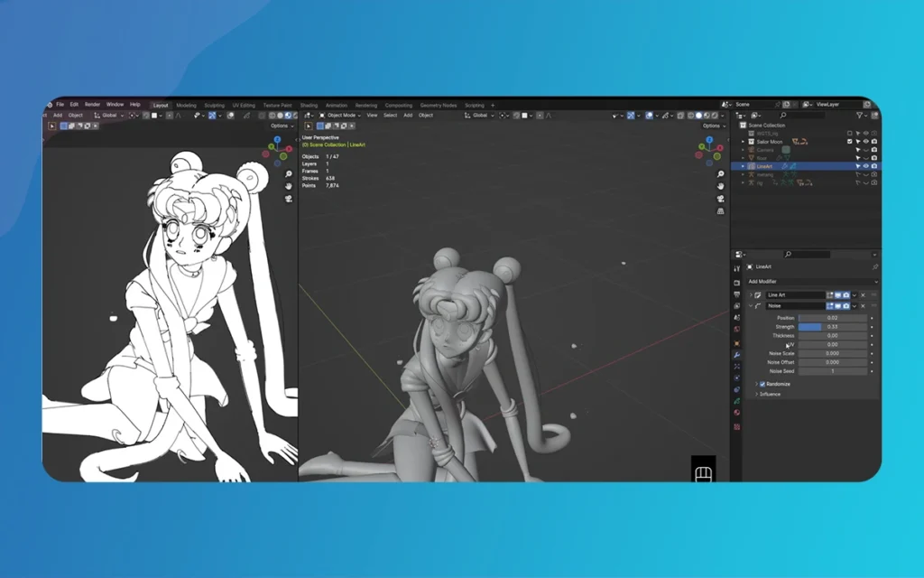Image resolution: width=924 pixels, height=578 pixels.
Task: Open the Scene properties tab icon
Action: [736, 318]
